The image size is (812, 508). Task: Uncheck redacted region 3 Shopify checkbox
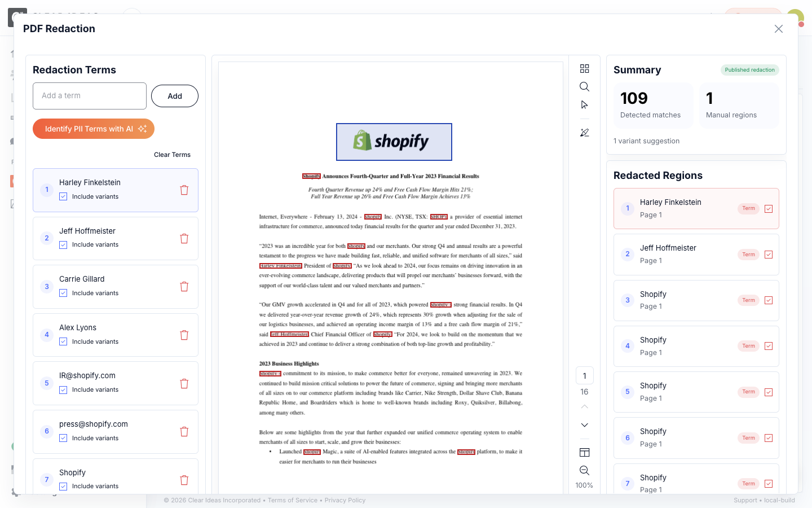click(x=769, y=300)
